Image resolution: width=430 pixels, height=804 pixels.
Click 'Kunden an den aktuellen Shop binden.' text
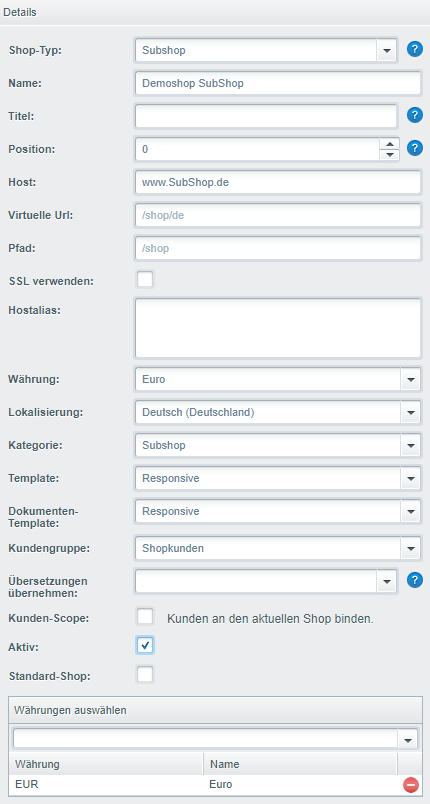point(271,618)
